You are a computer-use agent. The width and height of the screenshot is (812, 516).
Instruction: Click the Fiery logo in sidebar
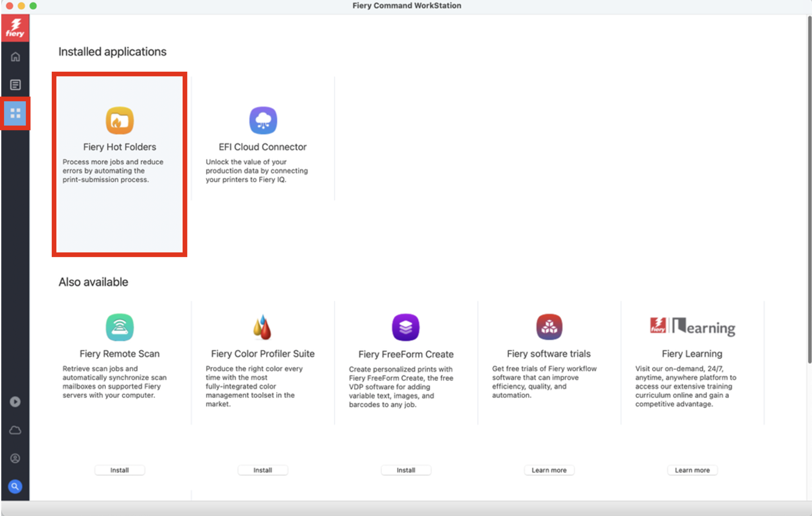coord(15,28)
